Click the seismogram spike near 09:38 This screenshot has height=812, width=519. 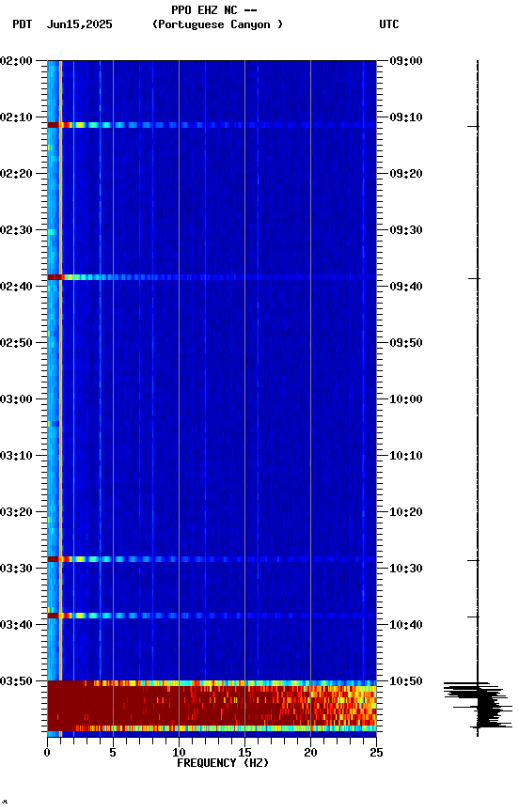coord(475,278)
